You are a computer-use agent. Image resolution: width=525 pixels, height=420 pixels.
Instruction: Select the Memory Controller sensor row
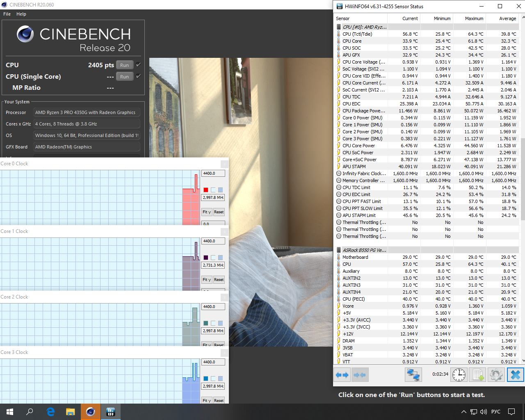[427, 180]
